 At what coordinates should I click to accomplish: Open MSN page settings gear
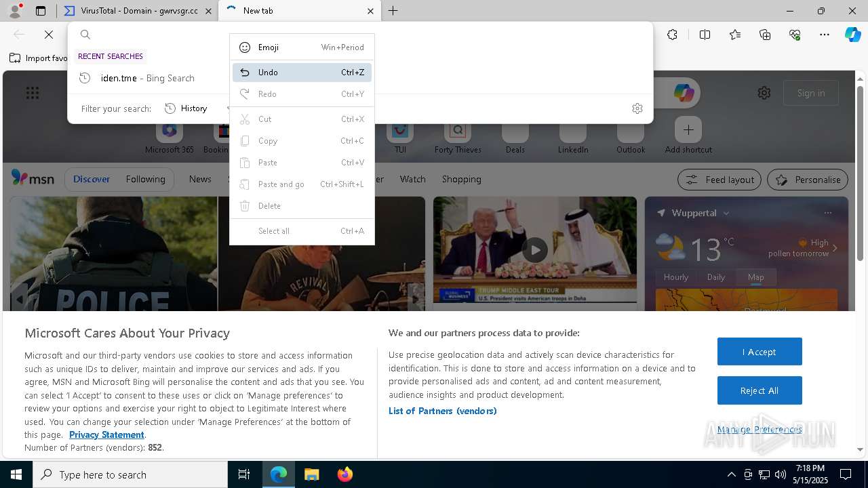(x=764, y=93)
